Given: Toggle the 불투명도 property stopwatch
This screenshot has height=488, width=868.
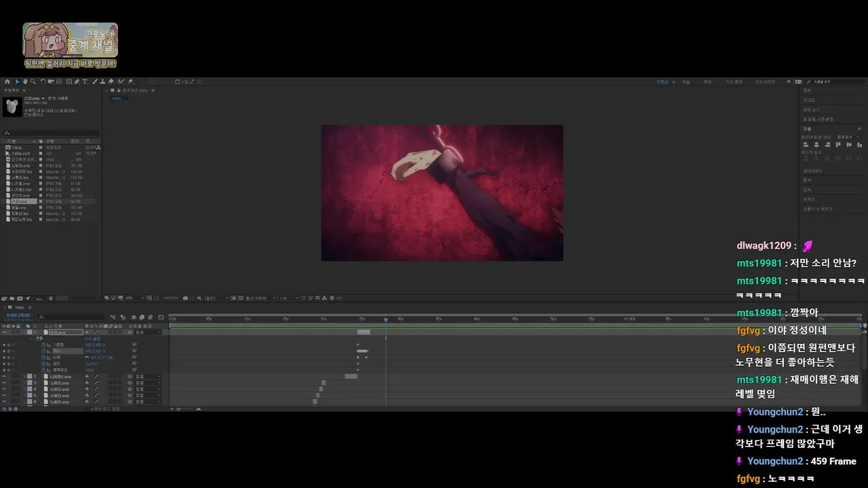Looking at the screenshot, I should click(x=43, y=370).
